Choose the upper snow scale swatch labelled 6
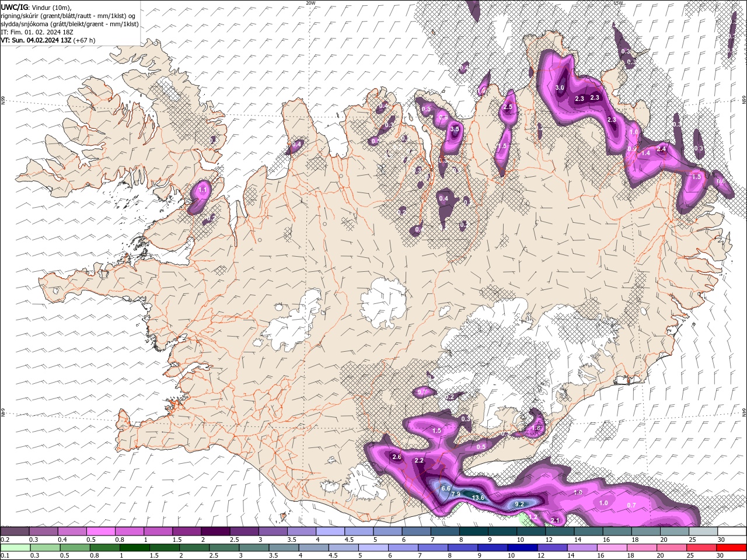This screenshot has height=560, width=747. pos(417,531)
